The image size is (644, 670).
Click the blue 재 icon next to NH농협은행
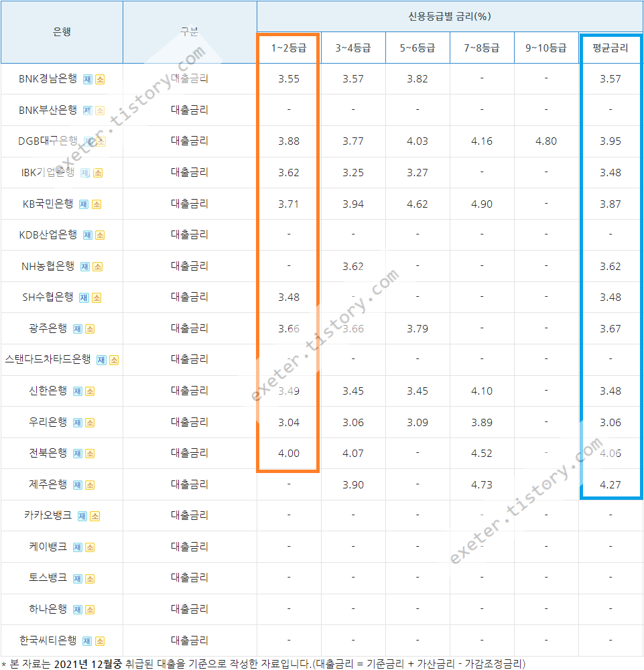click(x=85, y=267)
